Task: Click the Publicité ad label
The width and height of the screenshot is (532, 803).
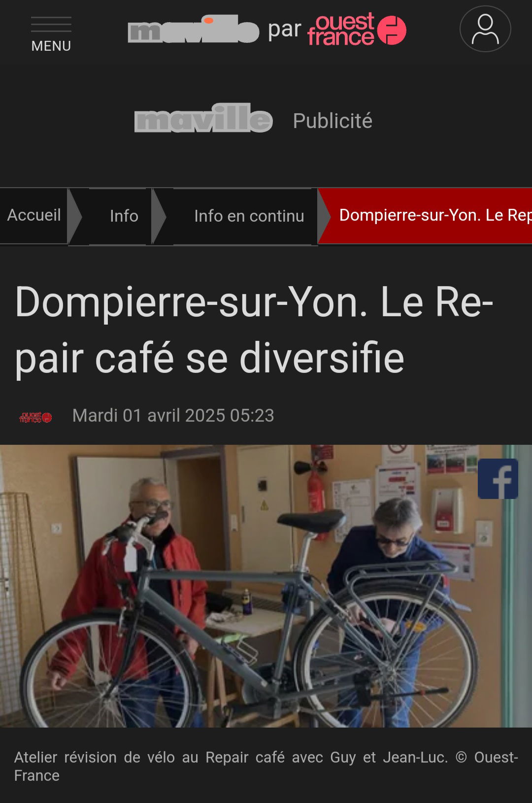Action: [332, 121]
